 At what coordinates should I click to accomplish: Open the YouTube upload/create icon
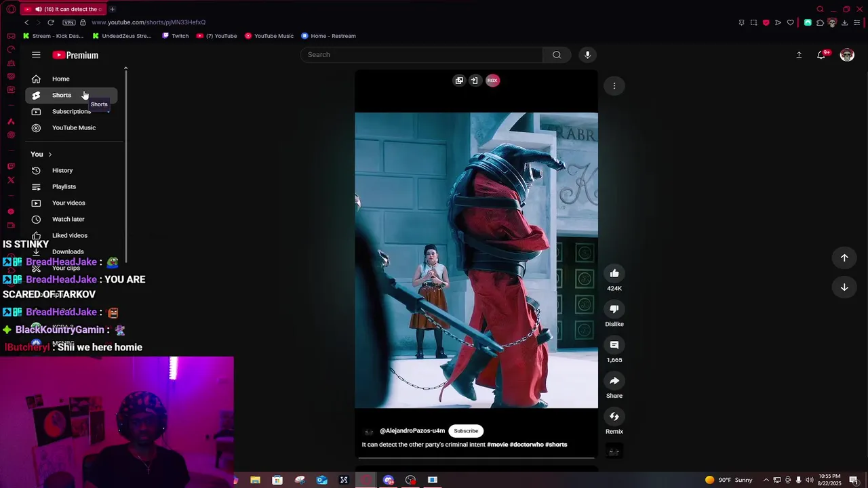(x=799, y=55)
